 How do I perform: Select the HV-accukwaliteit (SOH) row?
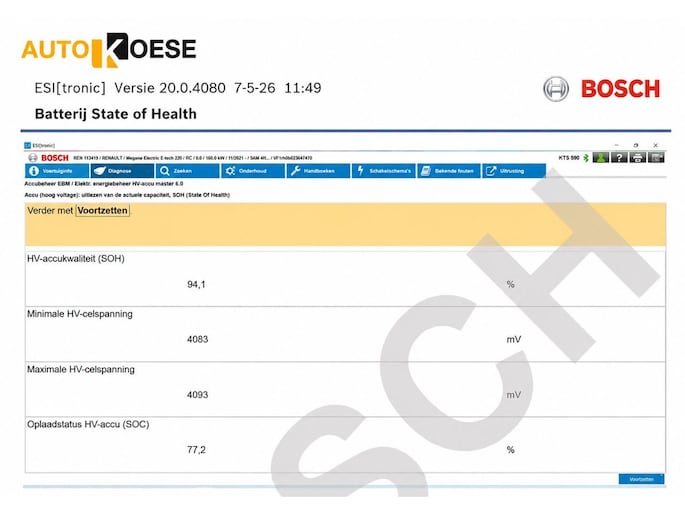pos(345,278)
